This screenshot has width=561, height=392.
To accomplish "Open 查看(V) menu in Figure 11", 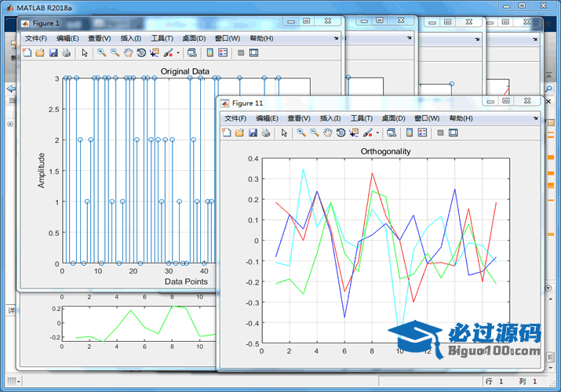I will coord(299,118).
